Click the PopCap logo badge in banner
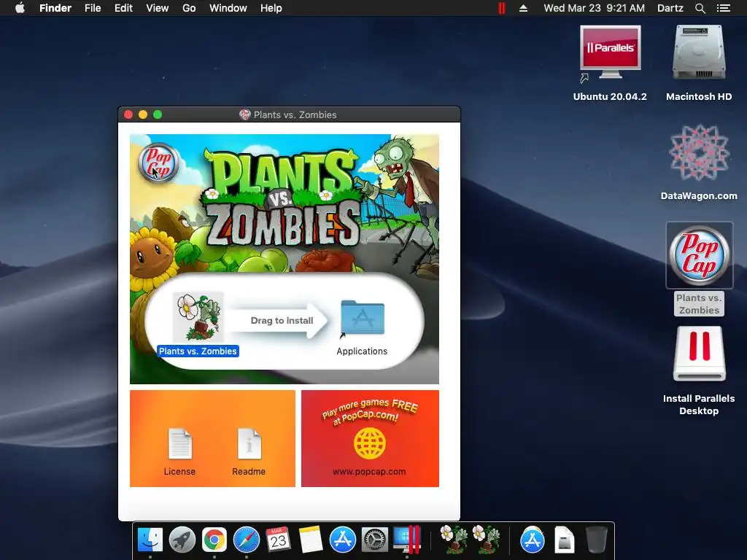 click(158, 163)
